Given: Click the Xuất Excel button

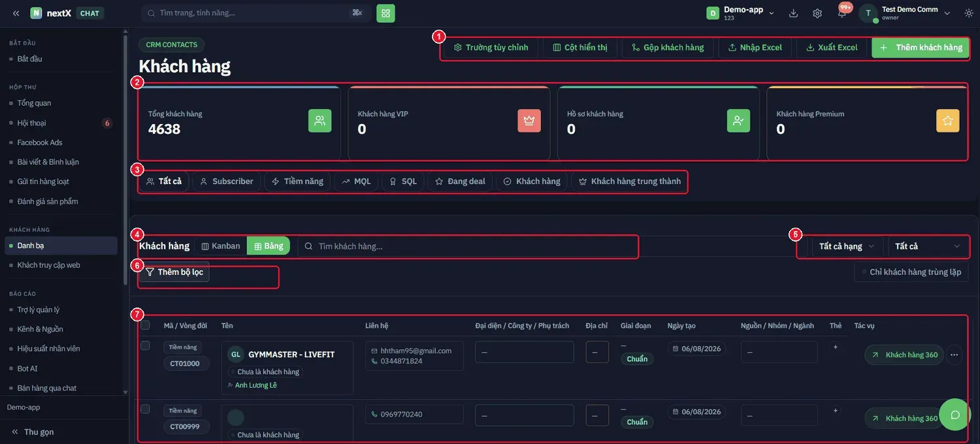Looking at the screenshot, I should tap(832, 48).
